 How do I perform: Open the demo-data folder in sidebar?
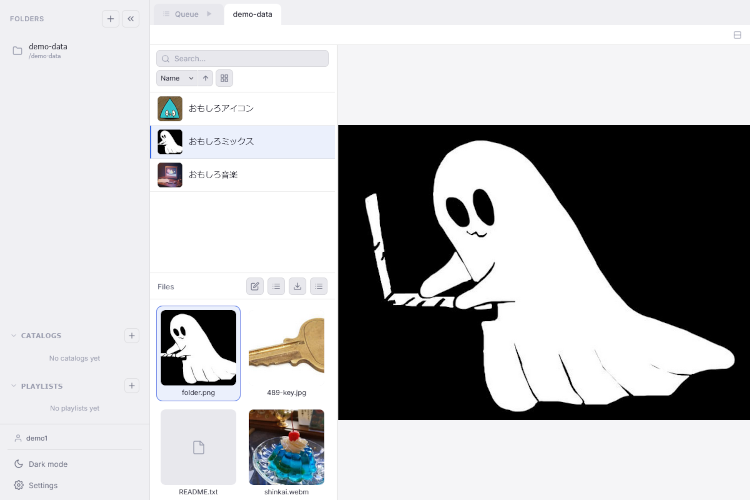click(x=75, y=50)
